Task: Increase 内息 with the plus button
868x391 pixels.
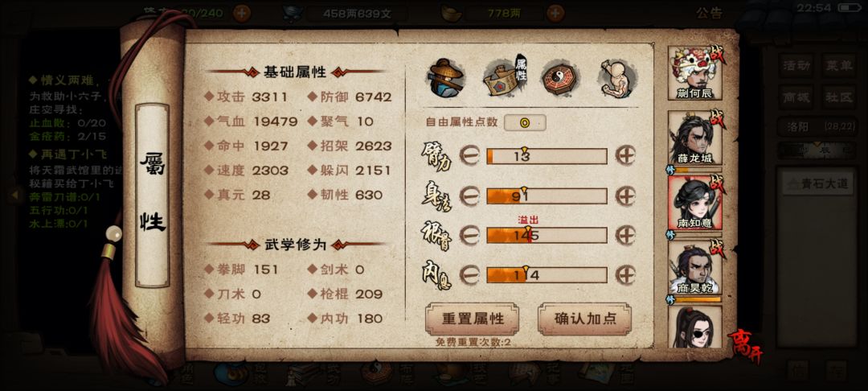Action: click(625, 274)
